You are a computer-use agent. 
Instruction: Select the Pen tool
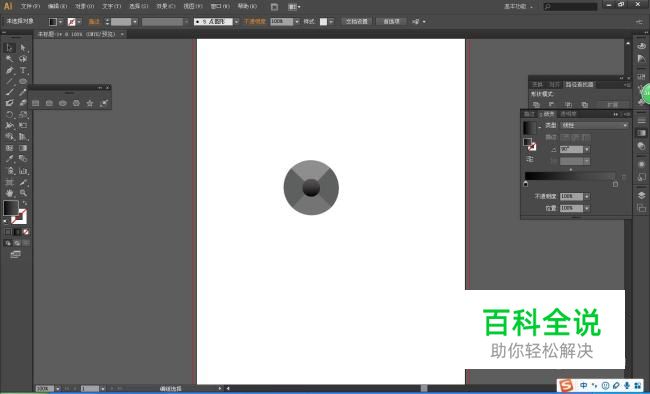click(10, 70)
